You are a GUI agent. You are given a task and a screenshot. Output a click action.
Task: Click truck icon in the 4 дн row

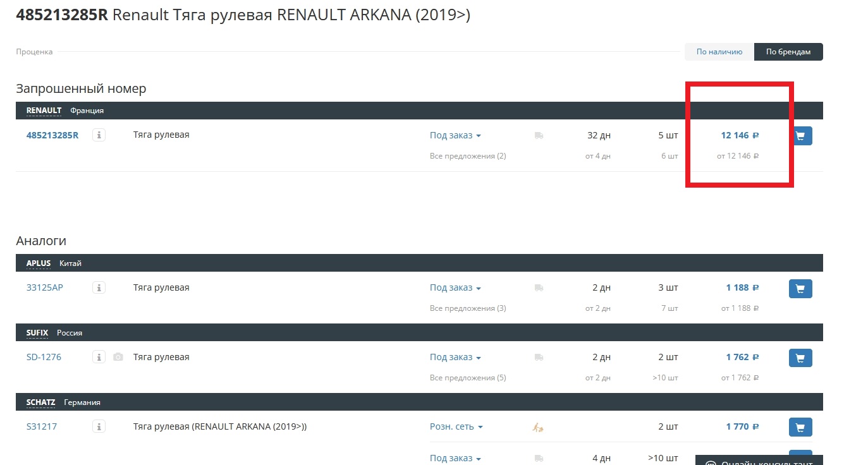[x=539, y=458]
